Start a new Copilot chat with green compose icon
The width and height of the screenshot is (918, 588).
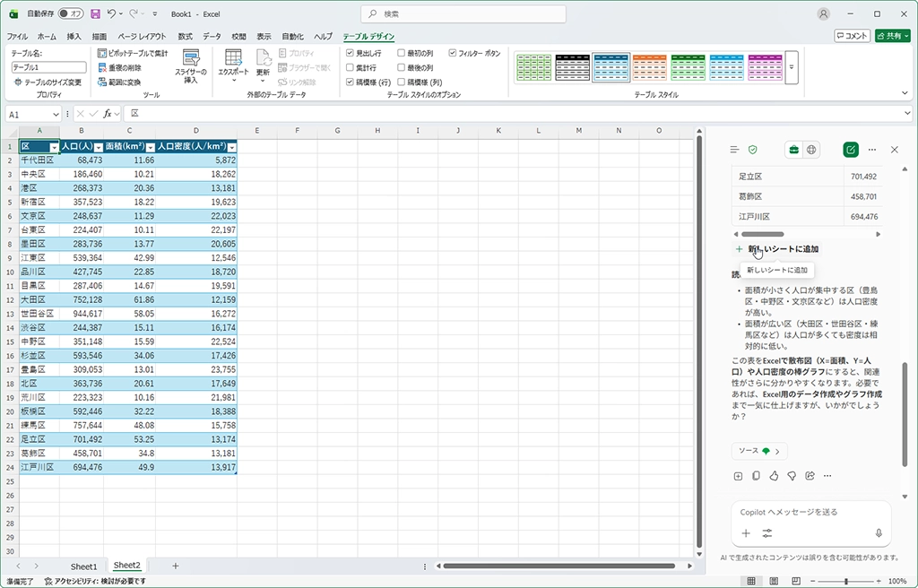(850, 150)
